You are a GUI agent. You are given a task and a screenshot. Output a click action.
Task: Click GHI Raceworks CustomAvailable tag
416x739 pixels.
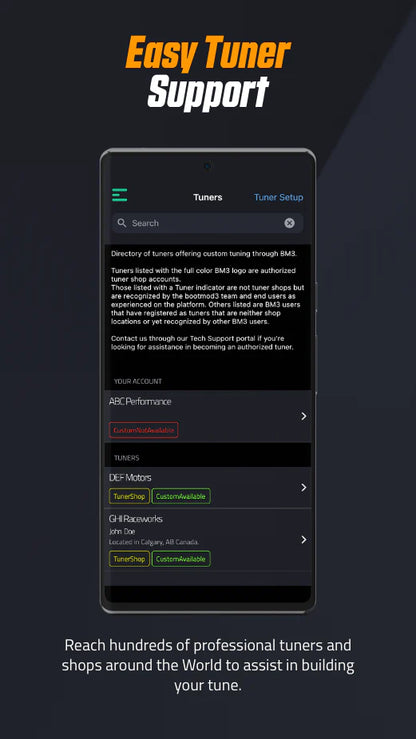point(181,558)
